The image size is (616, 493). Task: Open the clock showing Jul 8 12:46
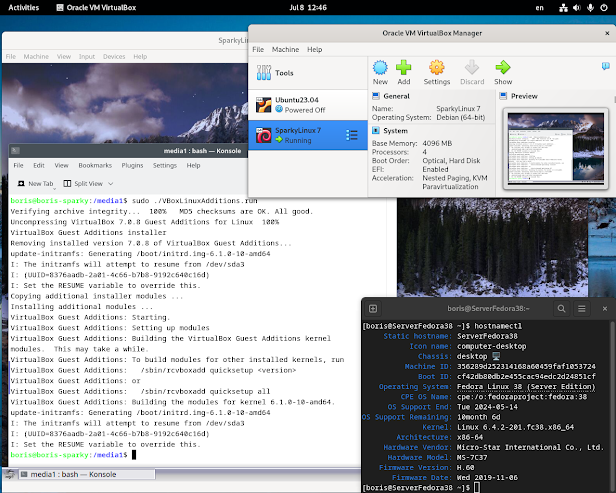pyautogui.click(x=308, y=7)
